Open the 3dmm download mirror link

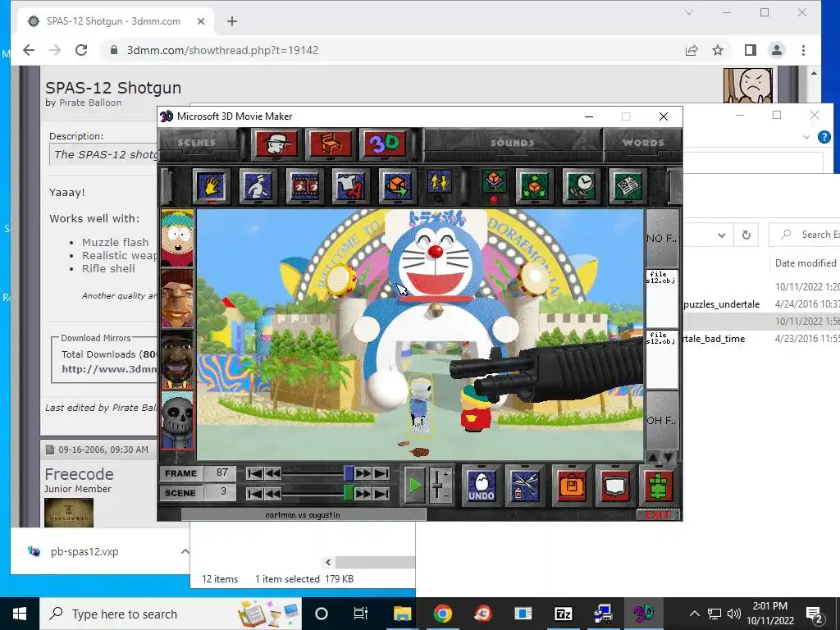(109, 368)
